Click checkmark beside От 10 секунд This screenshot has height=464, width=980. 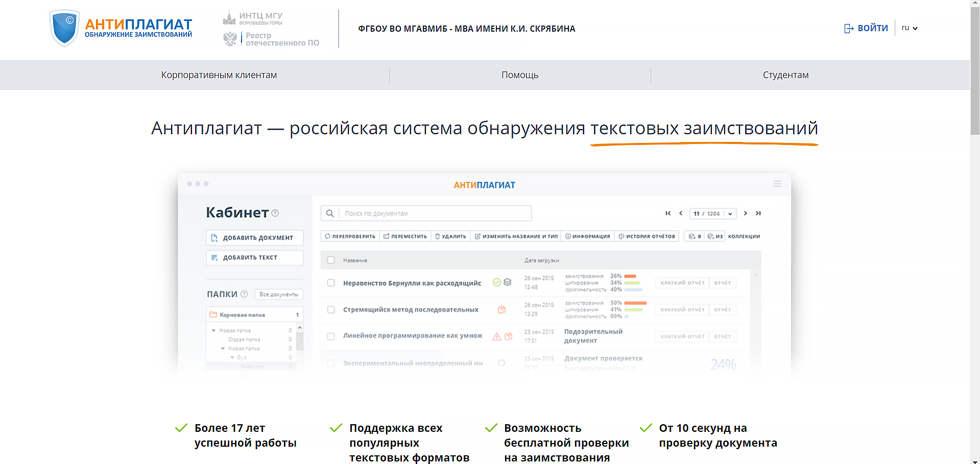[x=646, y=428]
